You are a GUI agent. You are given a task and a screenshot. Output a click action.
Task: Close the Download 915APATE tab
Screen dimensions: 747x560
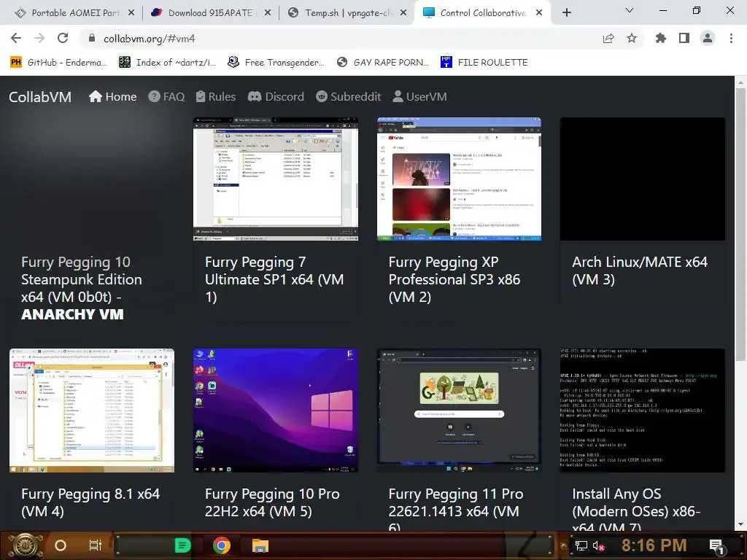pos(268,13)
